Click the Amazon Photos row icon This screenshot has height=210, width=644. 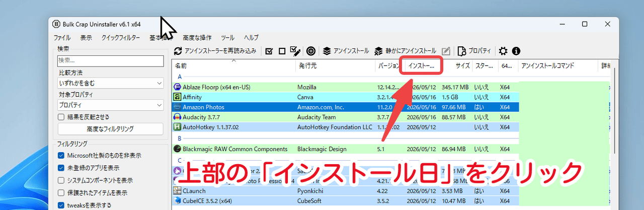click(x=177, y=107)
